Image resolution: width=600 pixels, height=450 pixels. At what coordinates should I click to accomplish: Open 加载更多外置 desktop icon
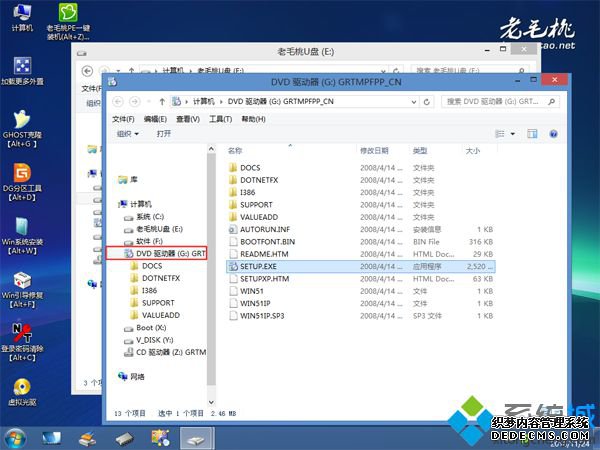pos(22,70)
